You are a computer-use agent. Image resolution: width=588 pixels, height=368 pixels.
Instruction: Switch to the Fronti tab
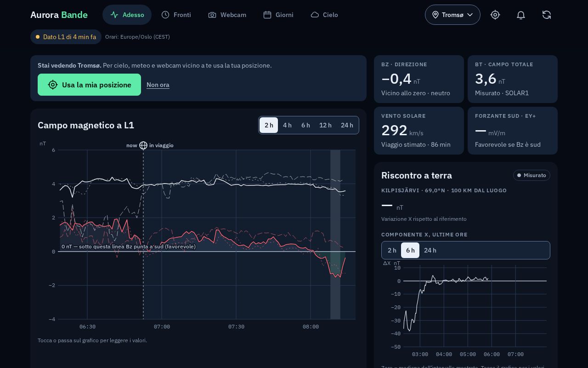(176, 15)
